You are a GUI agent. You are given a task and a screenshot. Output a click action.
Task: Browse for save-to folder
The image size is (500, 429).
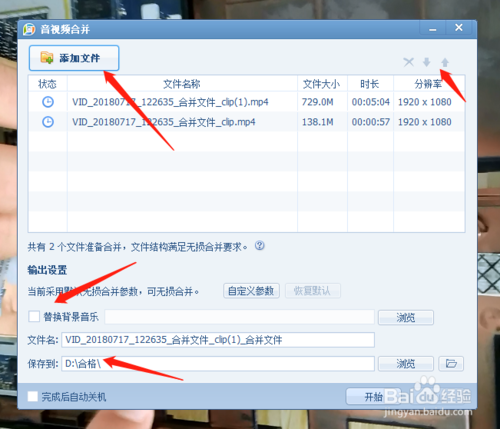pos(406,363)
